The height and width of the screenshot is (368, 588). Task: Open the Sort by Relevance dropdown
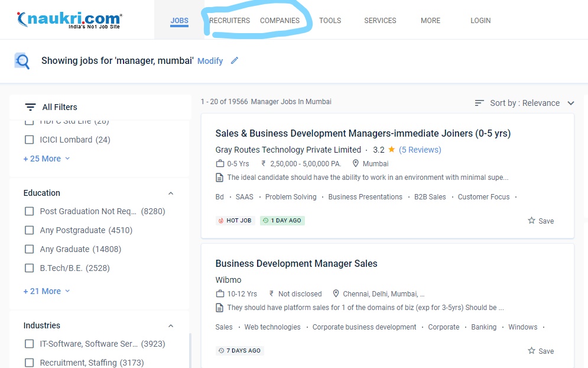pos(525,103)
